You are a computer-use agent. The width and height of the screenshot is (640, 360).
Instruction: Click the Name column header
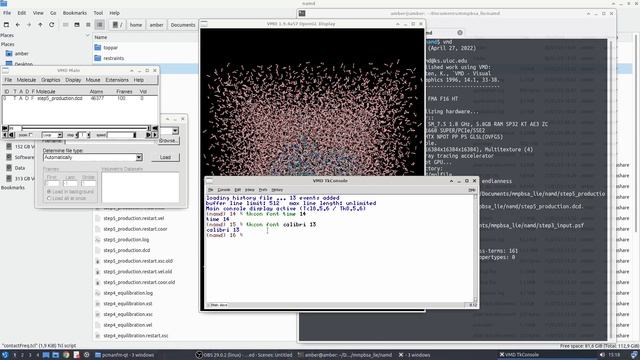101,37
